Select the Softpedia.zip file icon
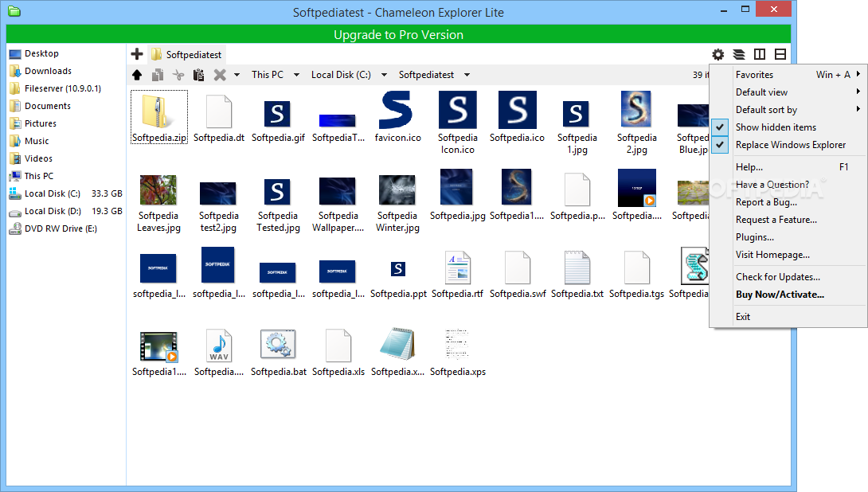Image resolution: width=868 pixels, height=492 pixels. pyautogui.click(x=158, y=111)
